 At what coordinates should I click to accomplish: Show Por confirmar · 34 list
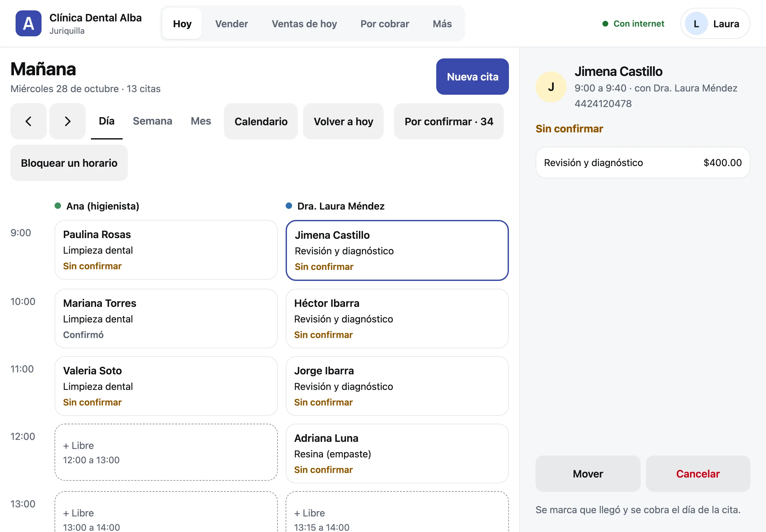click(449, 121)
